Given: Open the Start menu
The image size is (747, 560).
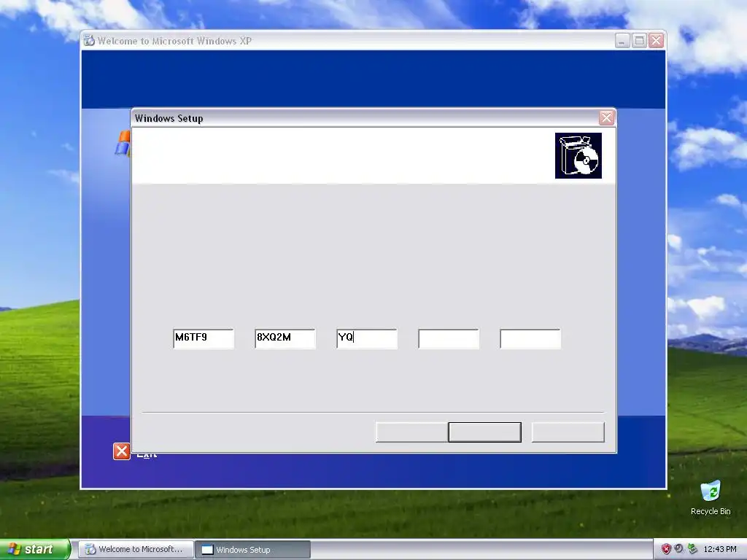Looking at the screenshot, I should click(35, 549).
